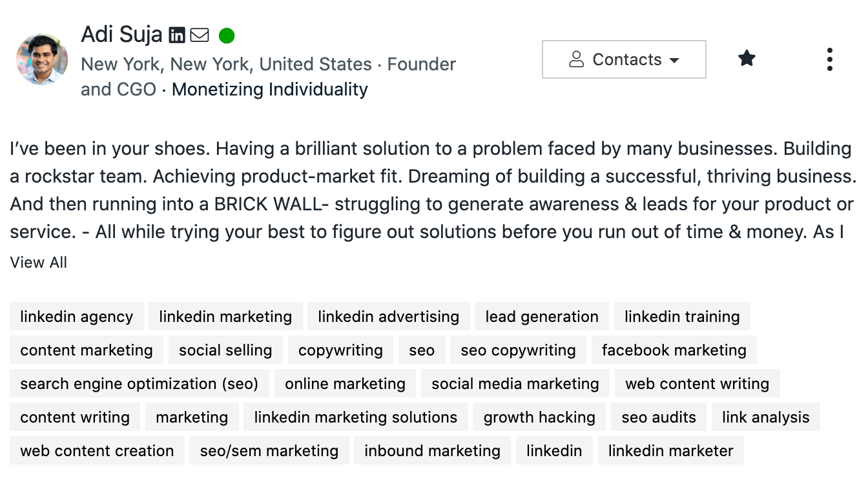Image resolution: width=868 pixels, height=480 pixels.
Task: Click the email envelope icon
Action: coord(200,35)
